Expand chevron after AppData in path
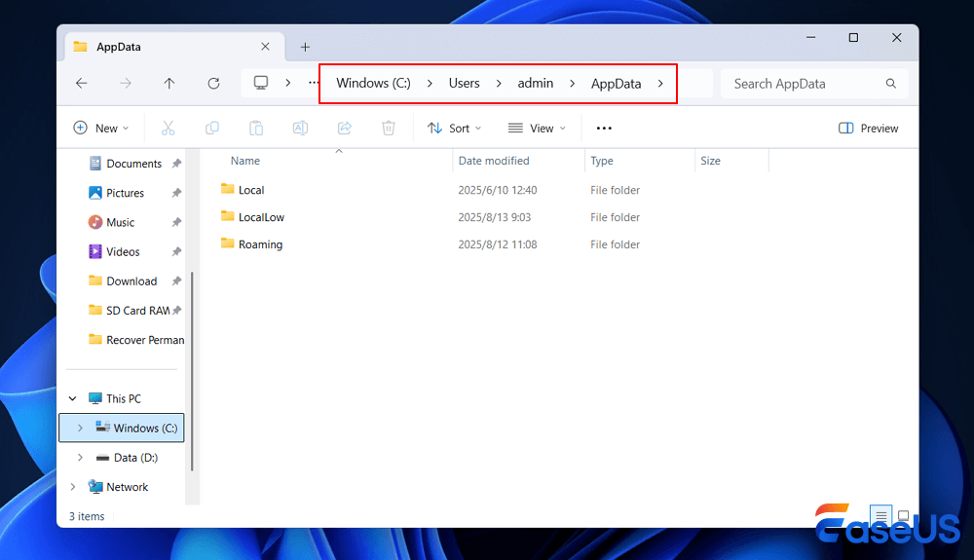This screenshot has height=560, width=974. coord(660,83)
